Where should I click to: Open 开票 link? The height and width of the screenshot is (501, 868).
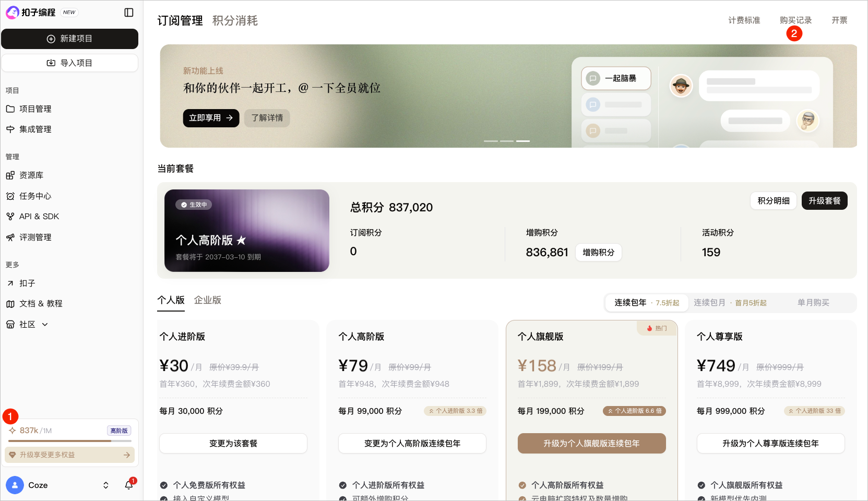tap(839, 20)
